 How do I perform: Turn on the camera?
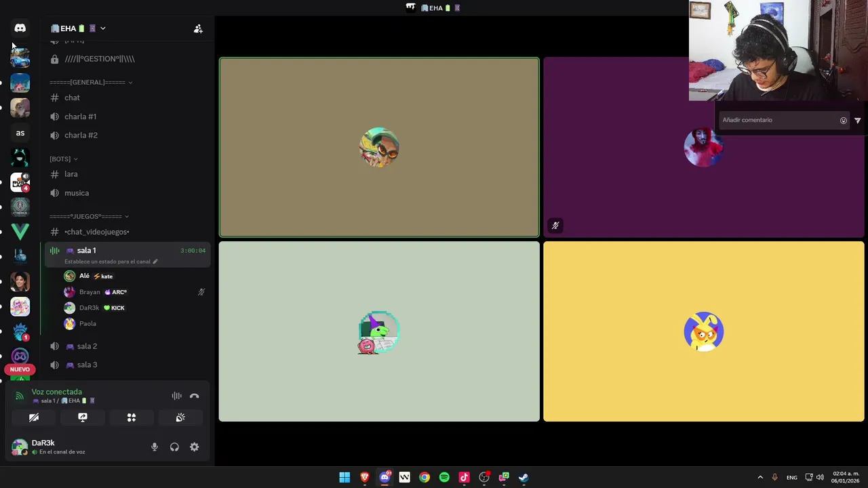coord(34,418)
